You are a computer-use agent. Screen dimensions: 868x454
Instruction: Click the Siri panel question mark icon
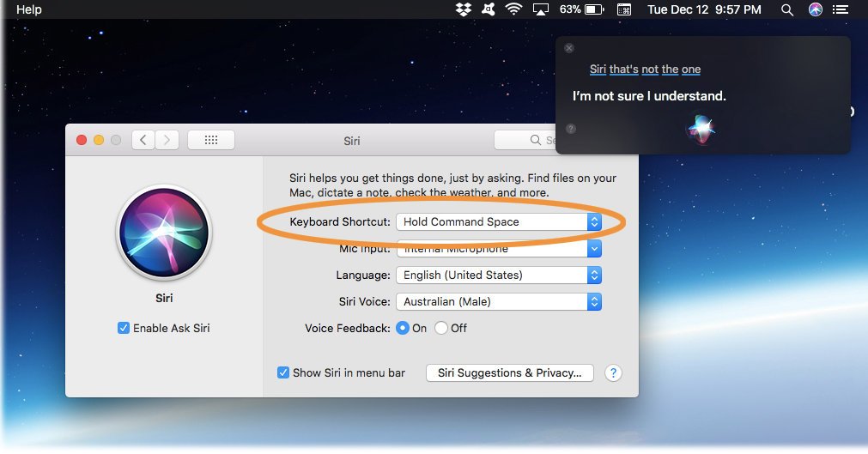pyautogui.click(x=571, y=129)
